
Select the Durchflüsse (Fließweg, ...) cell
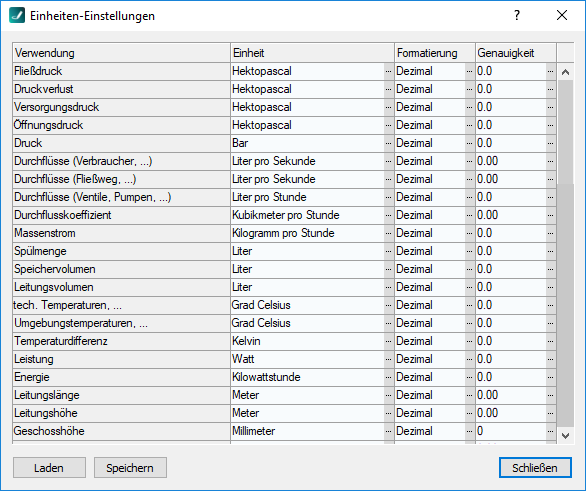point(121,179)
